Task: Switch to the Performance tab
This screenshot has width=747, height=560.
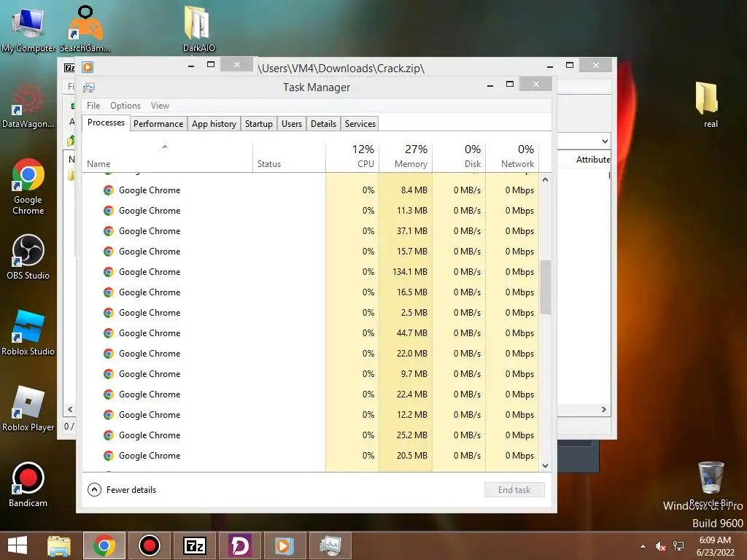Action: (x=158, y=124)
